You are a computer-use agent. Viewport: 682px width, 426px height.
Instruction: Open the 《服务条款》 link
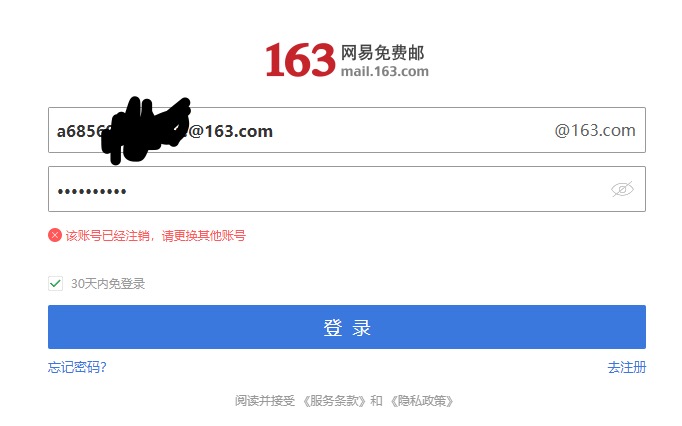tap(334, 401)
